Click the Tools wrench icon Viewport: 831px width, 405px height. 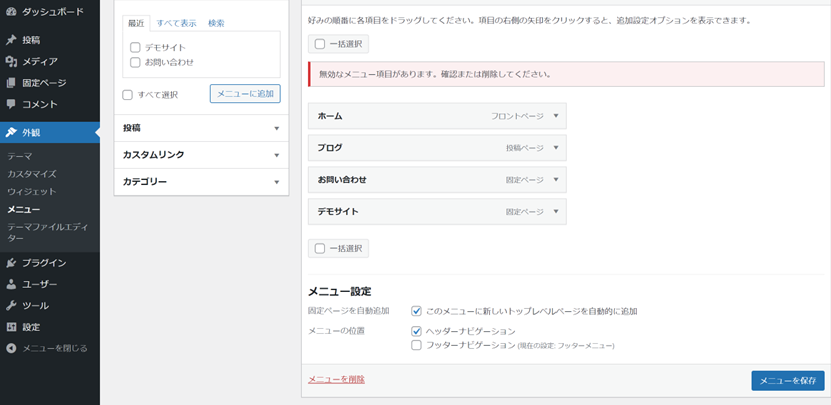click(11, 306)
